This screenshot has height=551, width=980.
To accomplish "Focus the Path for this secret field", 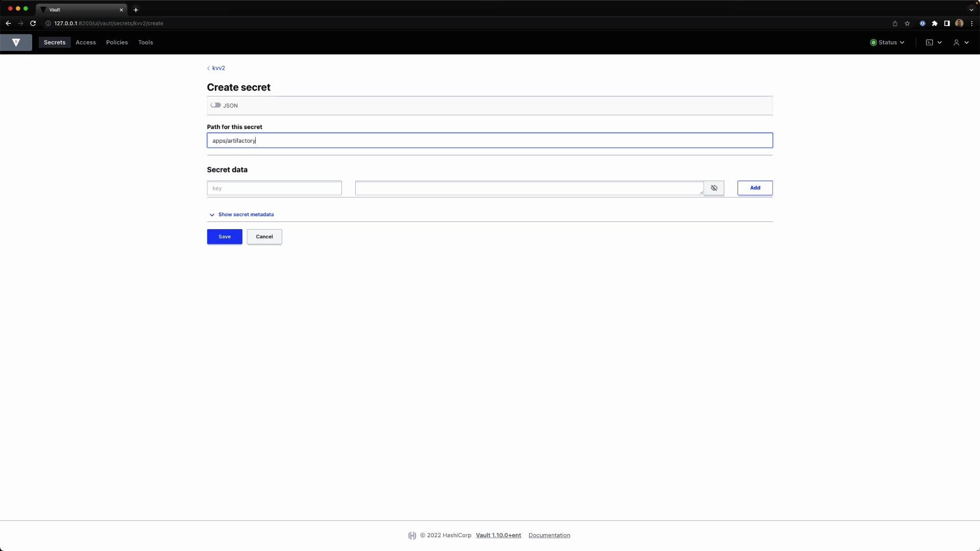I will [489, 140].
